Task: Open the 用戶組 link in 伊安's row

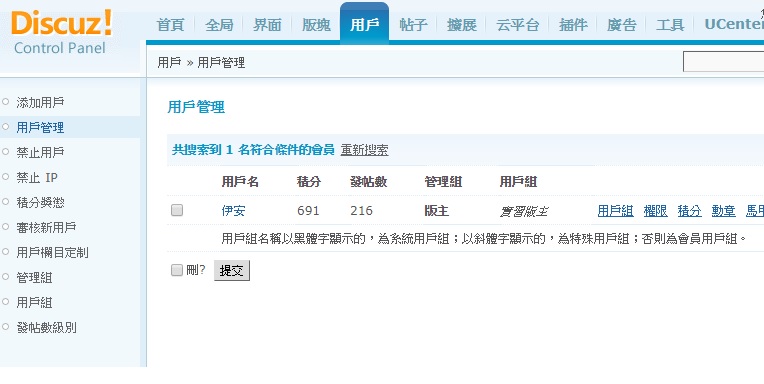Action: [x=615, y=211]
